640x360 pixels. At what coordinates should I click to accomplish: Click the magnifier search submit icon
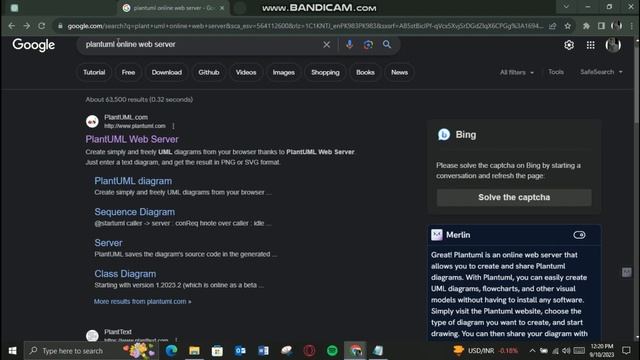387,44
